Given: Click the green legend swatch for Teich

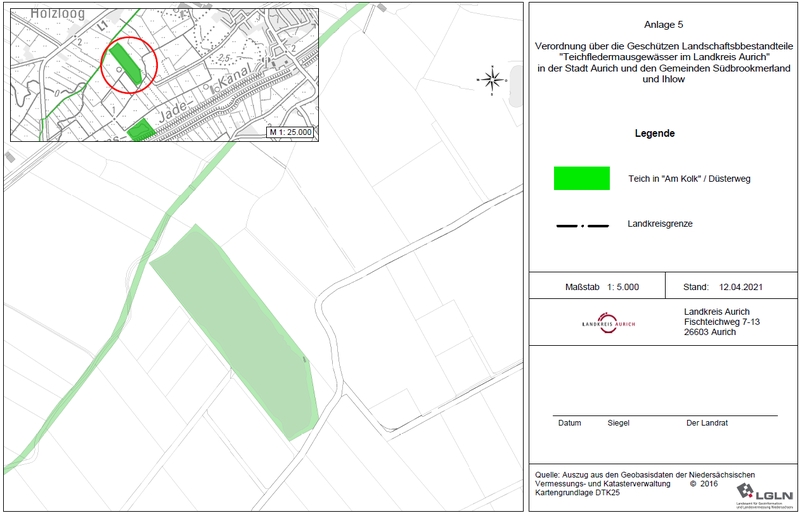Looking at the screenshot, I should (582, 178).
